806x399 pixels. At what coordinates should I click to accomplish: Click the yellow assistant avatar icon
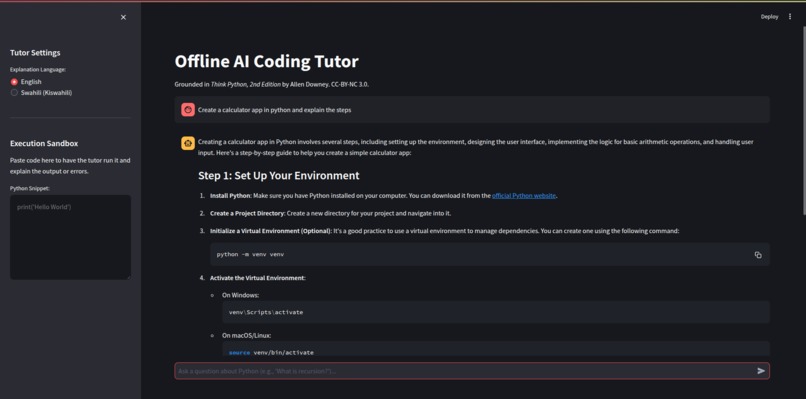click(188, 143)
